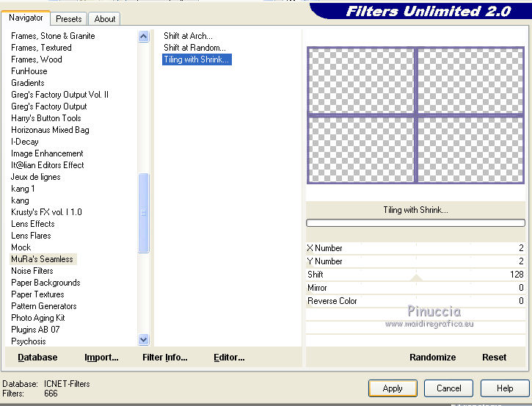
Task: Switch to the Navigator tab
Action: (26, 18)
